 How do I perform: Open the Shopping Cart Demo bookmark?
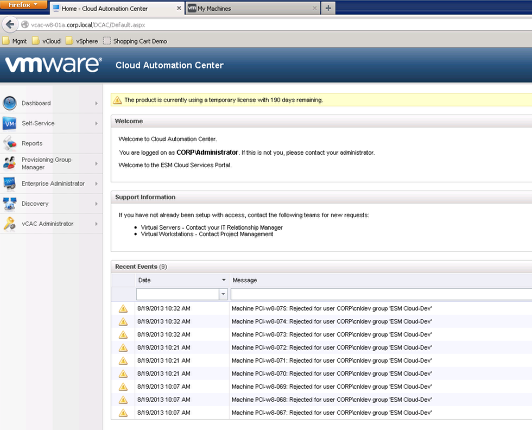pos(135,41)
